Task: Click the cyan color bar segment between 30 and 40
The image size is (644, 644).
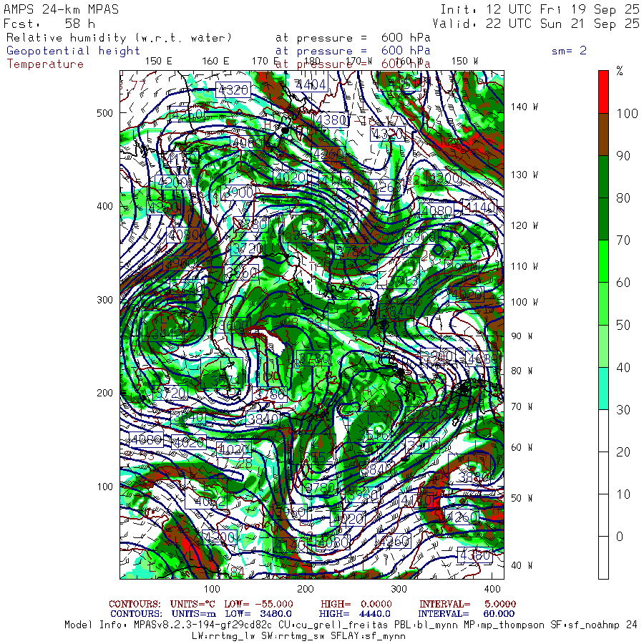Action: coord(603,388)
